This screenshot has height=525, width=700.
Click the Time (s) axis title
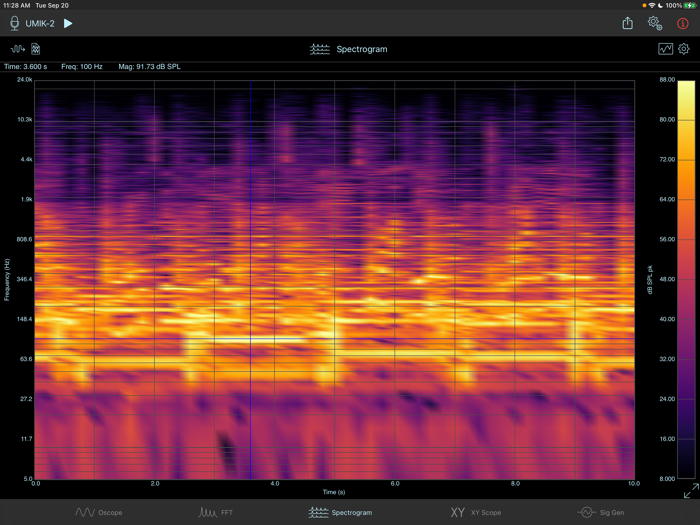pyautogui.click(x=334, y=492)
